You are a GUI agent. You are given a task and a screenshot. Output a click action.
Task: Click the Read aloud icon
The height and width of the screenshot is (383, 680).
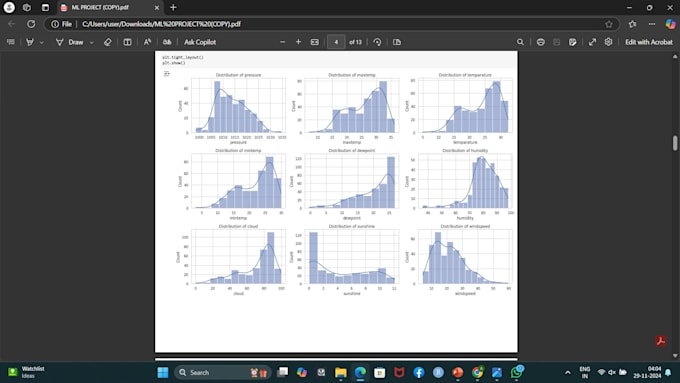147,42
